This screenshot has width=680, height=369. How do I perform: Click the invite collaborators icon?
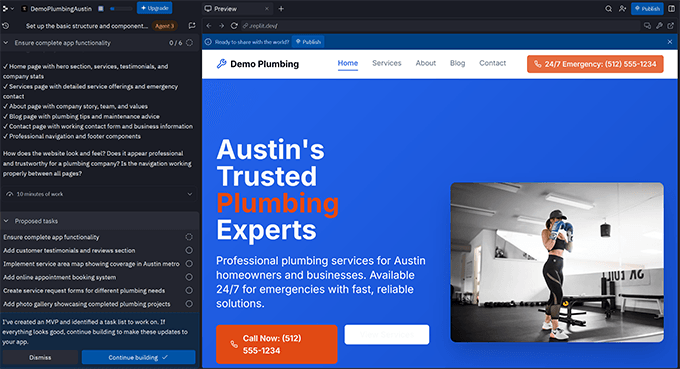(622, 9)
